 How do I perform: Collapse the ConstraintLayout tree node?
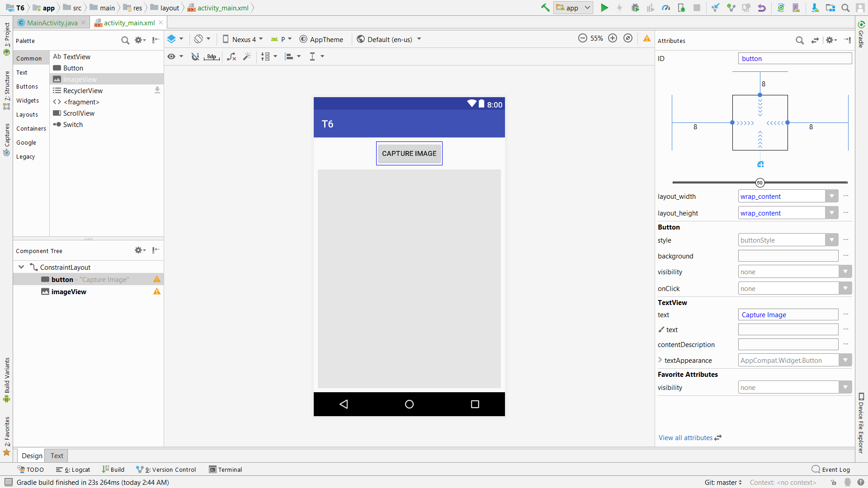tap(21, 267)
